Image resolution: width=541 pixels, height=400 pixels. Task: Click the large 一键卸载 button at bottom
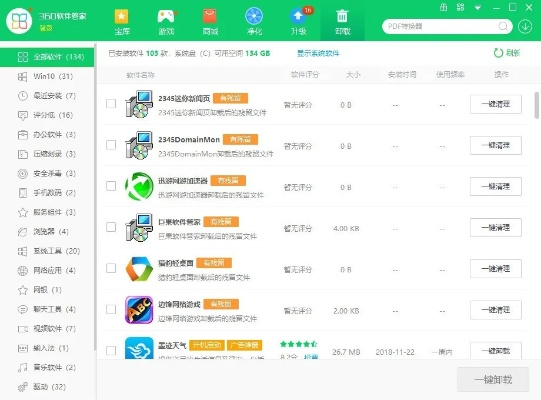point(493,380)
